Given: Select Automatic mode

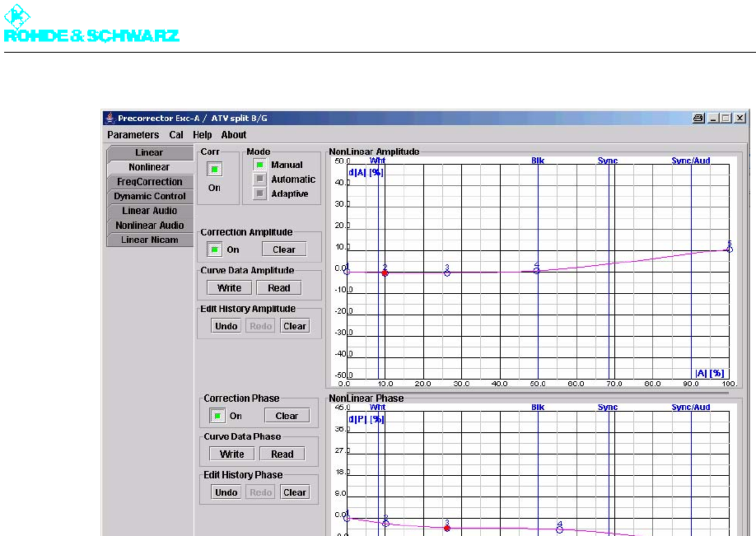Looking at the screenshot, I should click(260, 179).
